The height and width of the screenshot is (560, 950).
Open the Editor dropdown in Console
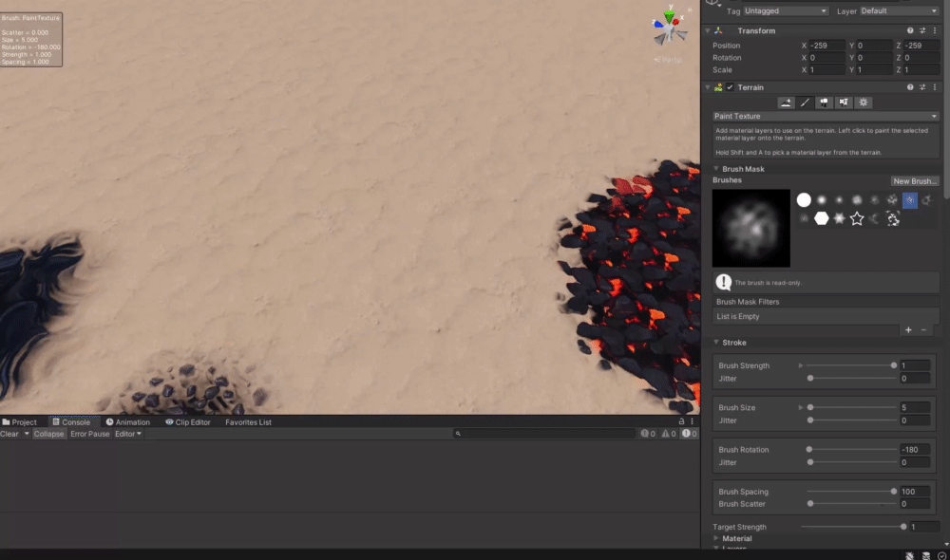tap(128, 434)
